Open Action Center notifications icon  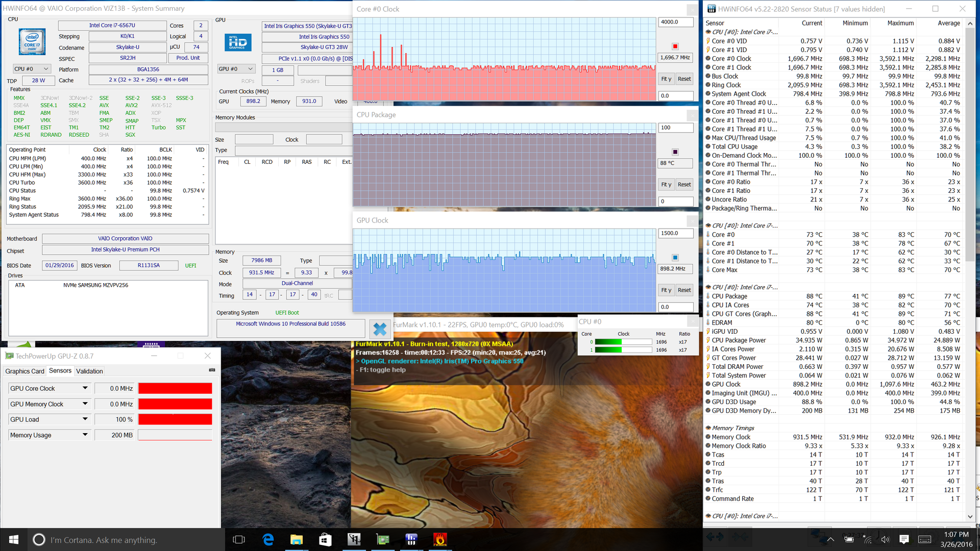(x=904, y=540)
